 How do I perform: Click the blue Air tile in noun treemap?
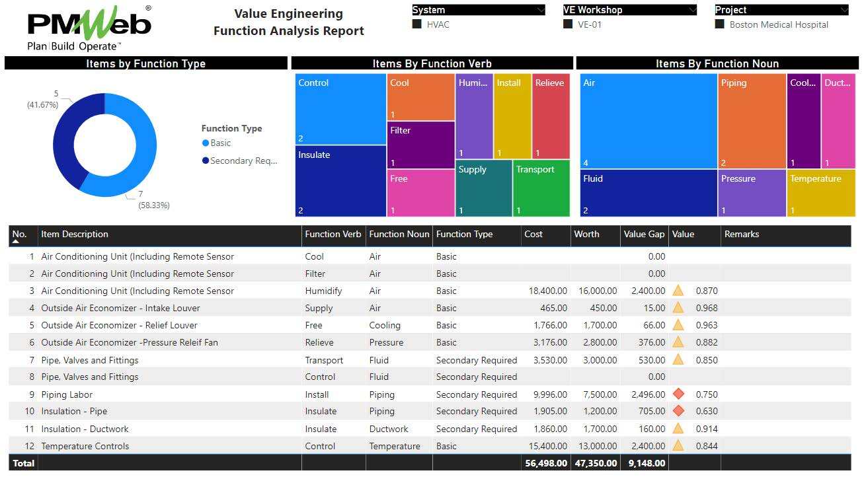point(648,120)
